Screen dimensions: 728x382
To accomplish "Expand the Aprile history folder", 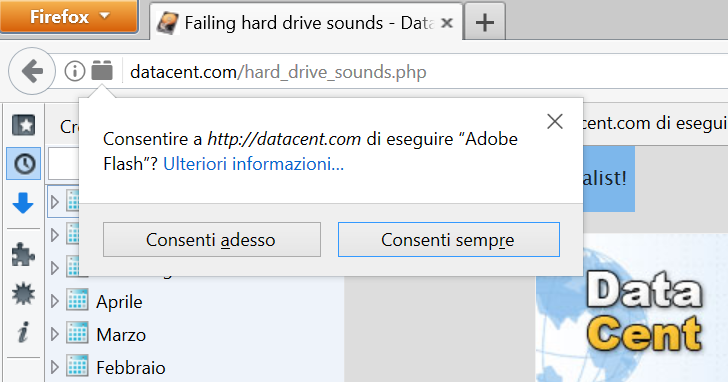I will (55, 302).
